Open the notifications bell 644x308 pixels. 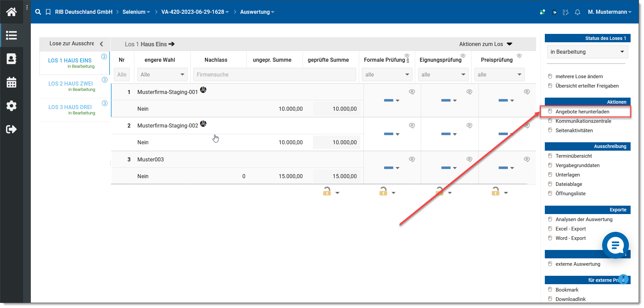point(577,12)
